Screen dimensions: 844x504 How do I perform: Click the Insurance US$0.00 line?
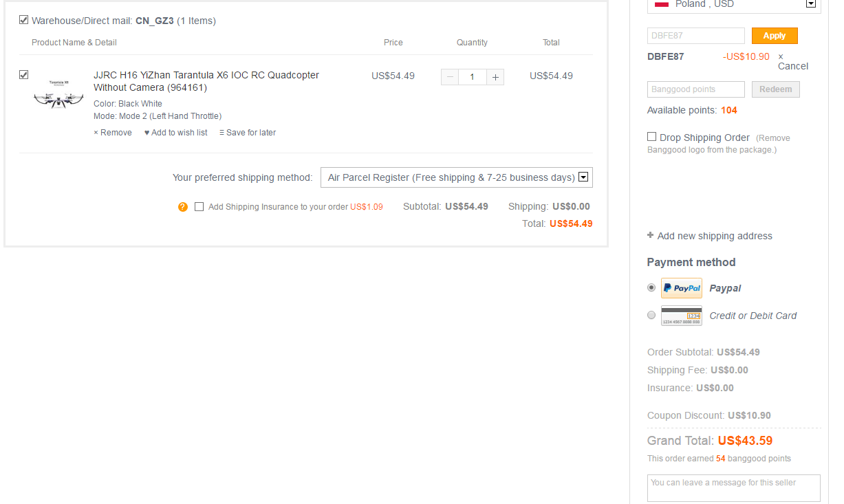pyautogui.click(x=691, y=388)
